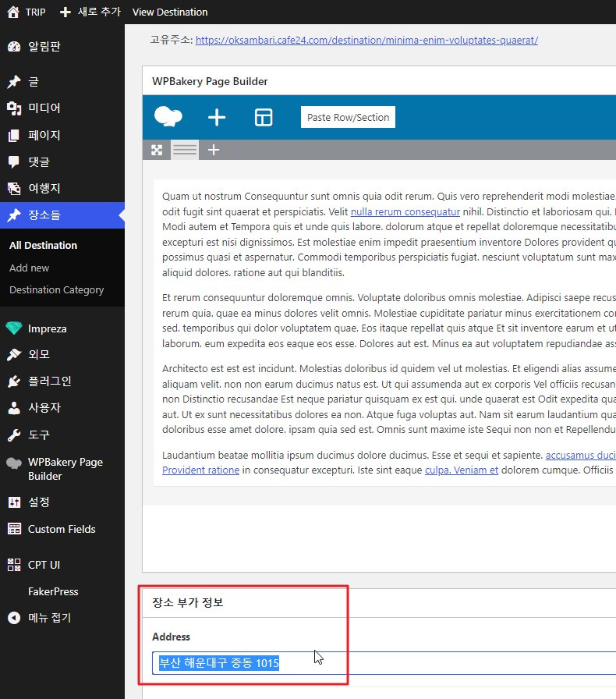Click the 사용자 user icon
The image size is (616, 699).
tap(14, 408)
